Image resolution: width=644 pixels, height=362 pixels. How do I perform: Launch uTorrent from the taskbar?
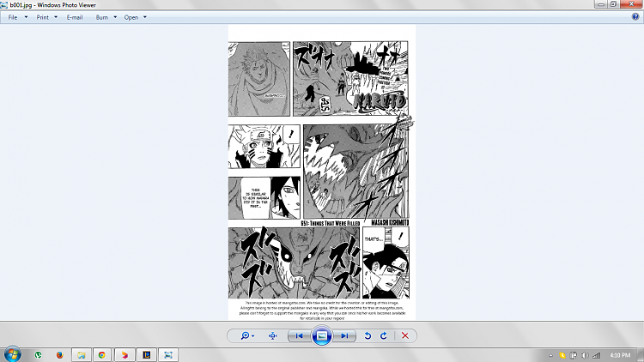pos(38,355)
